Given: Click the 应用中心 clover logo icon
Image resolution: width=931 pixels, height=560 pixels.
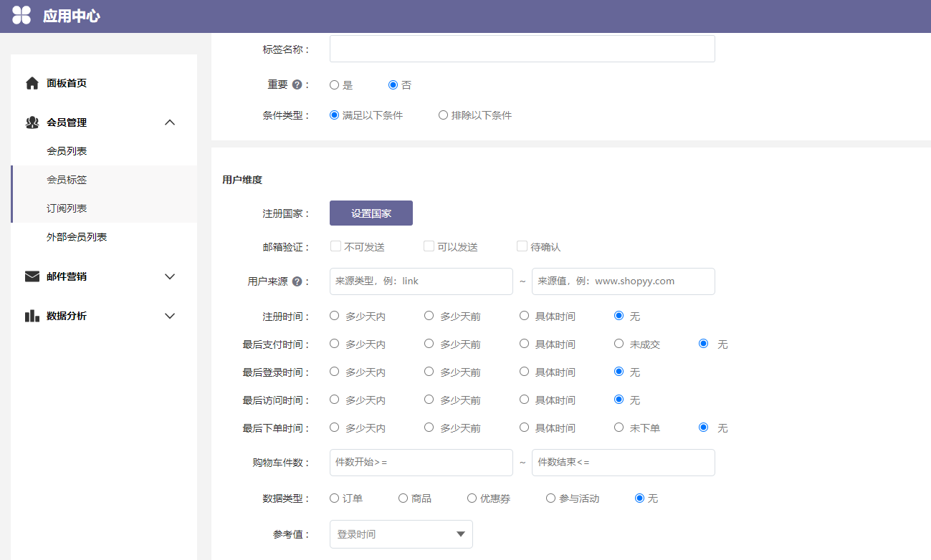Looking at the screenshot, I should click(22, 15).
